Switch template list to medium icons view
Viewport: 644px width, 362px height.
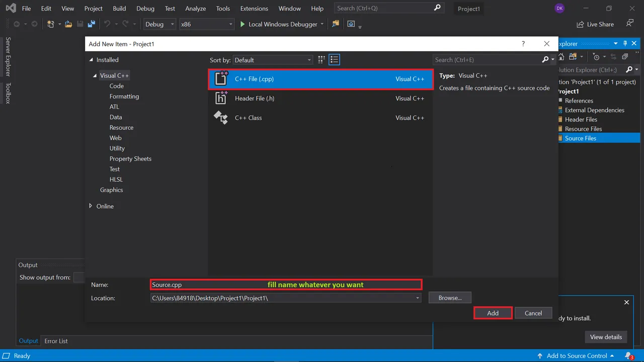322,60
